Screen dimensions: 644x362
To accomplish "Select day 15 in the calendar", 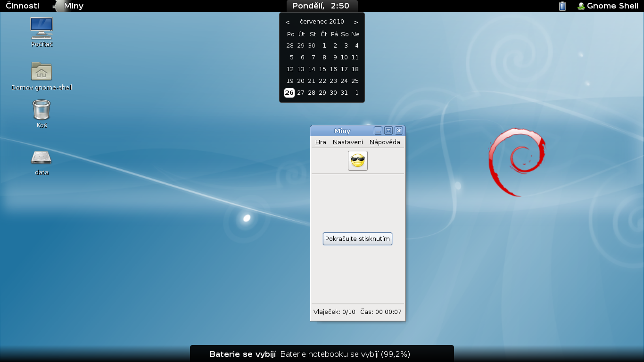I will 322,69.
